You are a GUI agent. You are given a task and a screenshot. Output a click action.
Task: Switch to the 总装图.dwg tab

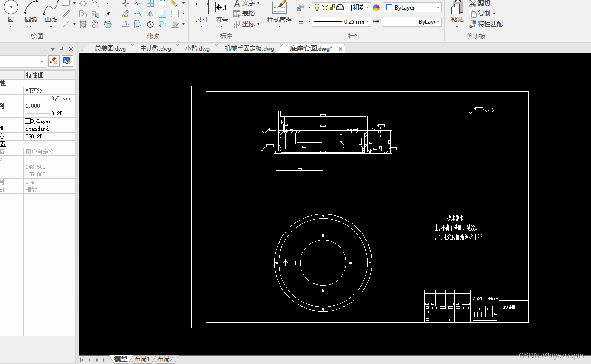[x=110, y=49]
